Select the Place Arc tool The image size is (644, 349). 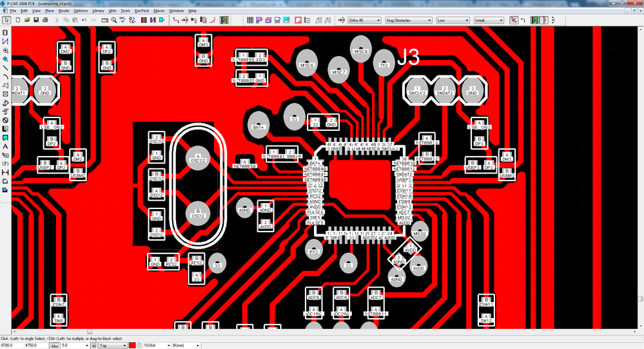click(5, 77)
